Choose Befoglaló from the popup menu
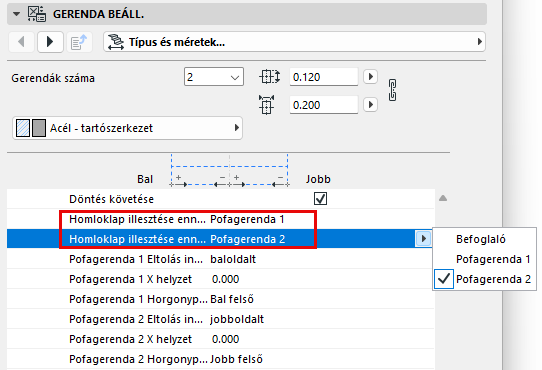The height and width of the screenshot is (370, 542). (x=484, y=239)
